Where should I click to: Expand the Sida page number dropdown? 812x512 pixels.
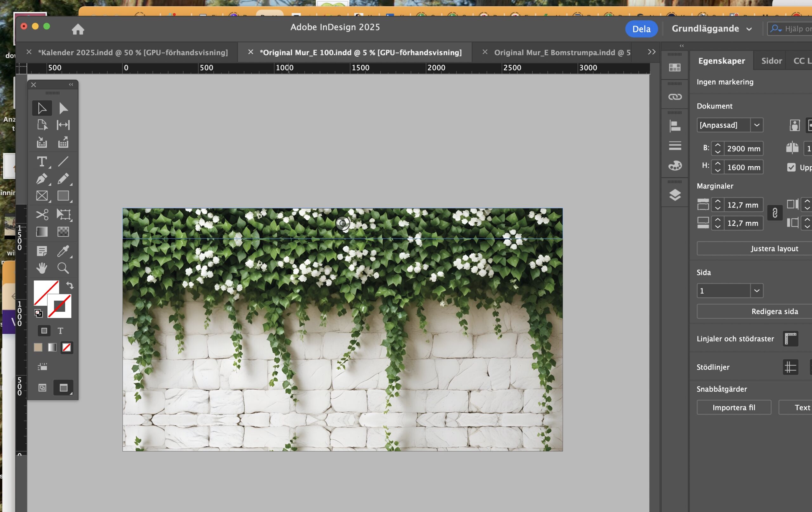[756, 290]
